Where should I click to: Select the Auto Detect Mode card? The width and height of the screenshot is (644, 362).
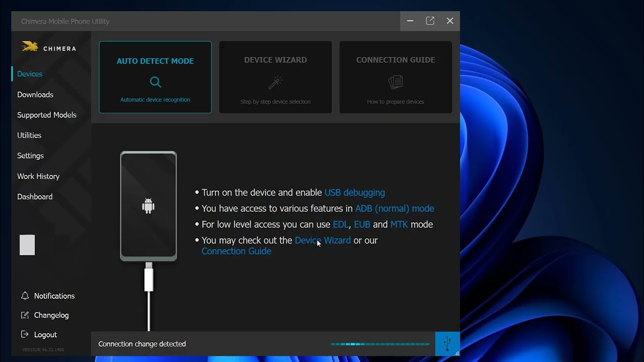tap(155, 77)
